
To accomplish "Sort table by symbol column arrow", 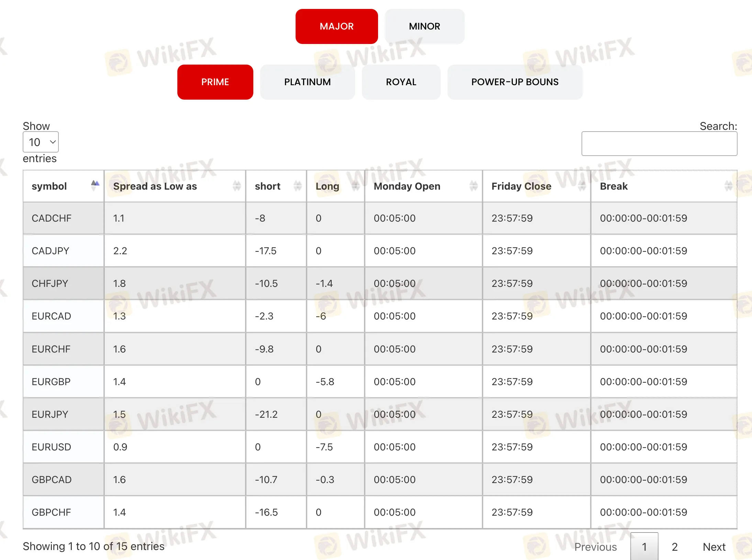I will pos(95,186).
